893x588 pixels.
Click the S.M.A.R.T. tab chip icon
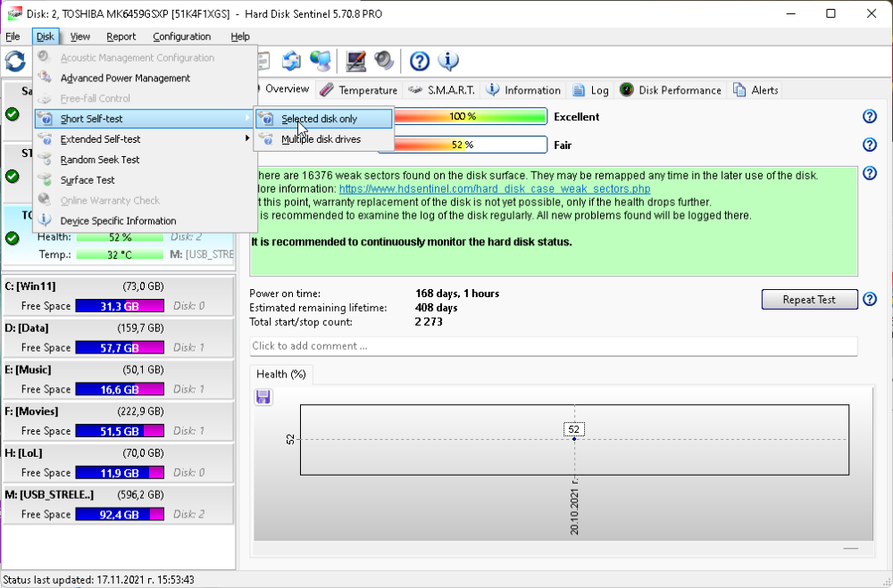coord(416,90)
